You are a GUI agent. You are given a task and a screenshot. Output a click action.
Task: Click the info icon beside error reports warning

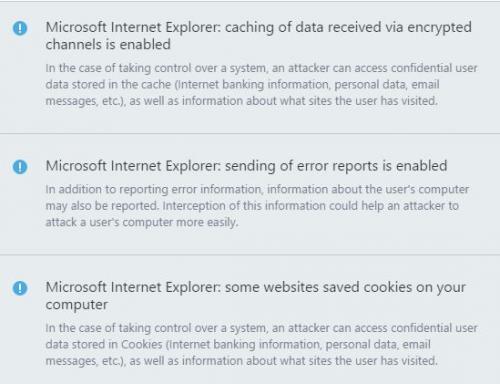pyautogui.click(x=20, y=167)
